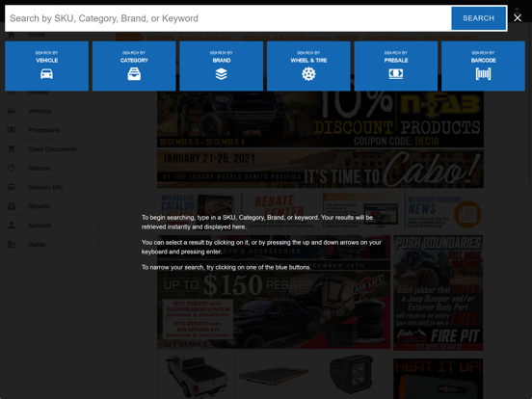
Task: Open Search by Category box icon
Action: (134, 73)
